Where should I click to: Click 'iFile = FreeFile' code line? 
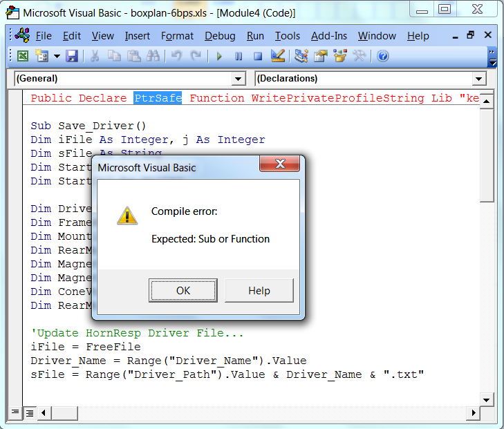pos(86,347)
